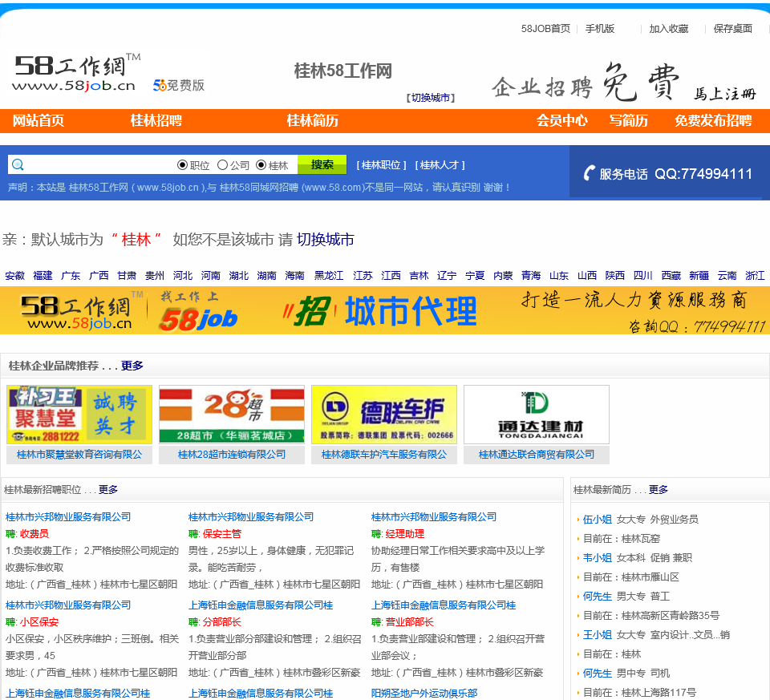770x700 pixels.
Task: Click the 招城市代理 banner ad
Action: pyautogui.click(x=385, y=310)
